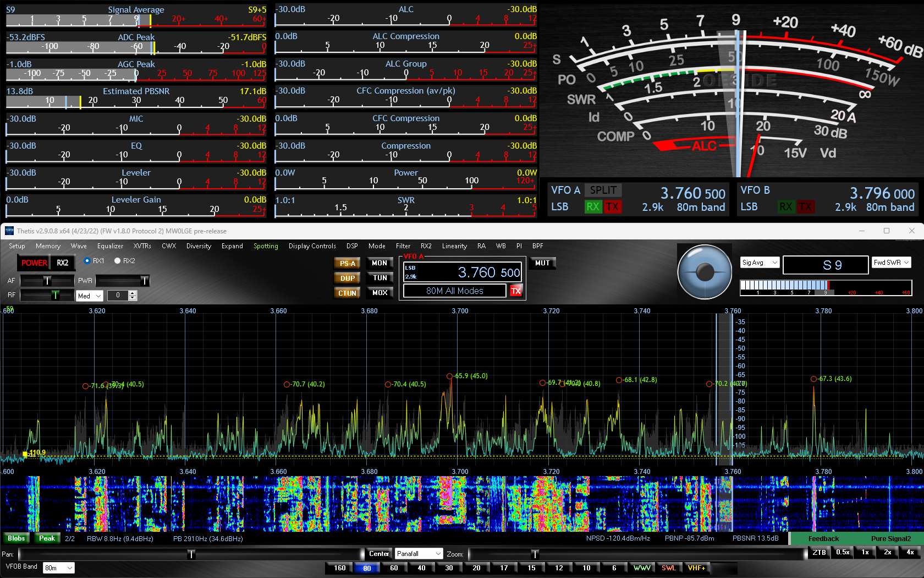Click the ZTB zoom button
The width and height of the screenshot is (924, 578).
(x=820, y=553)
